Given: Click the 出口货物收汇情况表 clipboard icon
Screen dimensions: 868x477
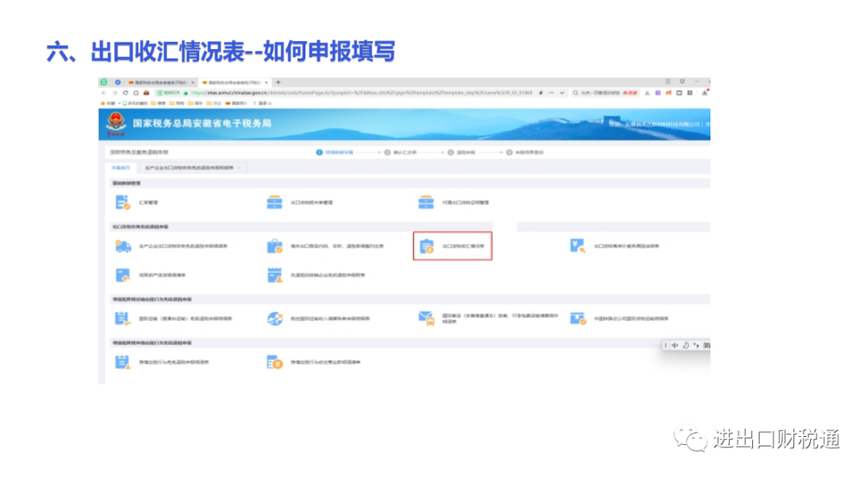Looking at the screenshot, I should (x=426, y=247).
